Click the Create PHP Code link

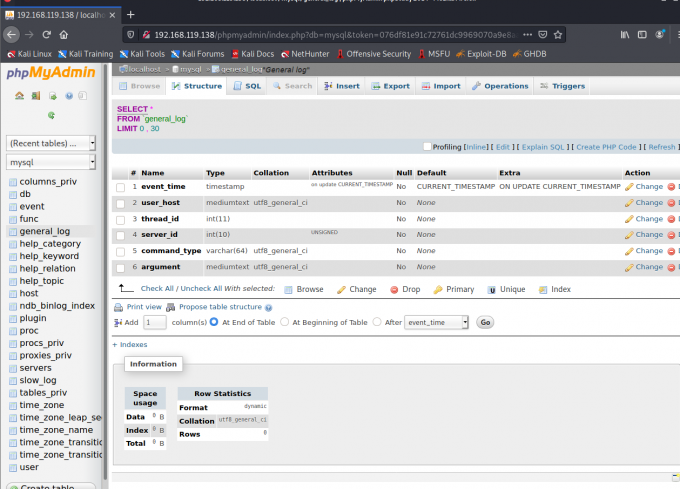coord(606,147)
